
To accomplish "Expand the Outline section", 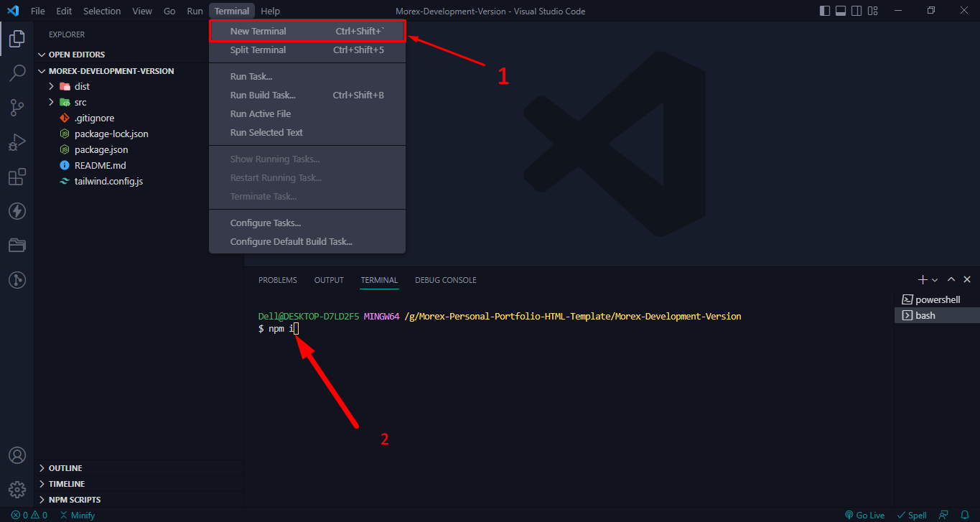I will click(140, 468).
